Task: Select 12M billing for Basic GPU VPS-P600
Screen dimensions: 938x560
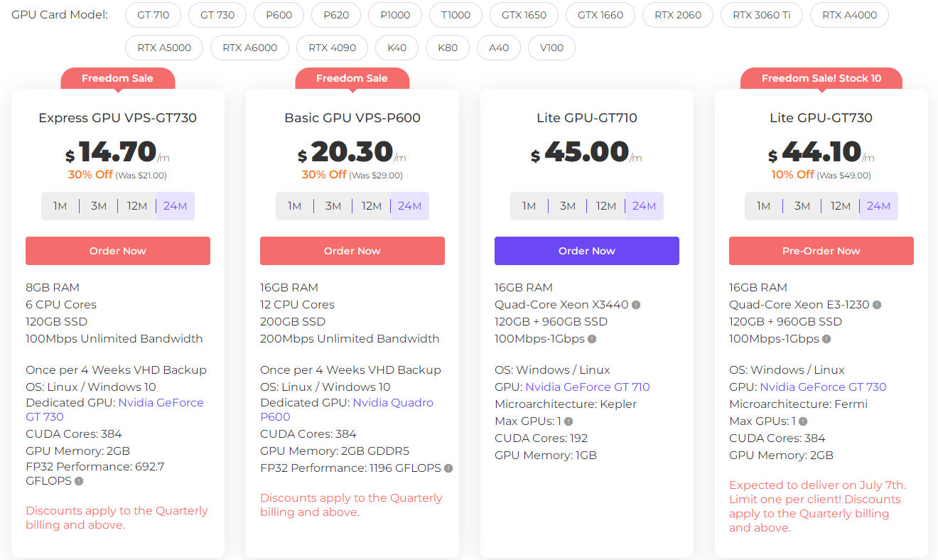Action: click(x=372, y=206)
